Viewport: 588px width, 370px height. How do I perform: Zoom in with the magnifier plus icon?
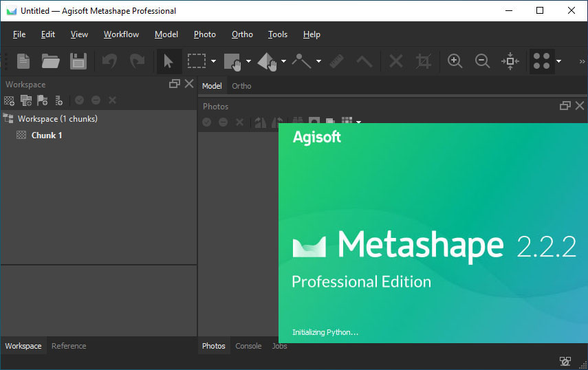coord(455,61)
